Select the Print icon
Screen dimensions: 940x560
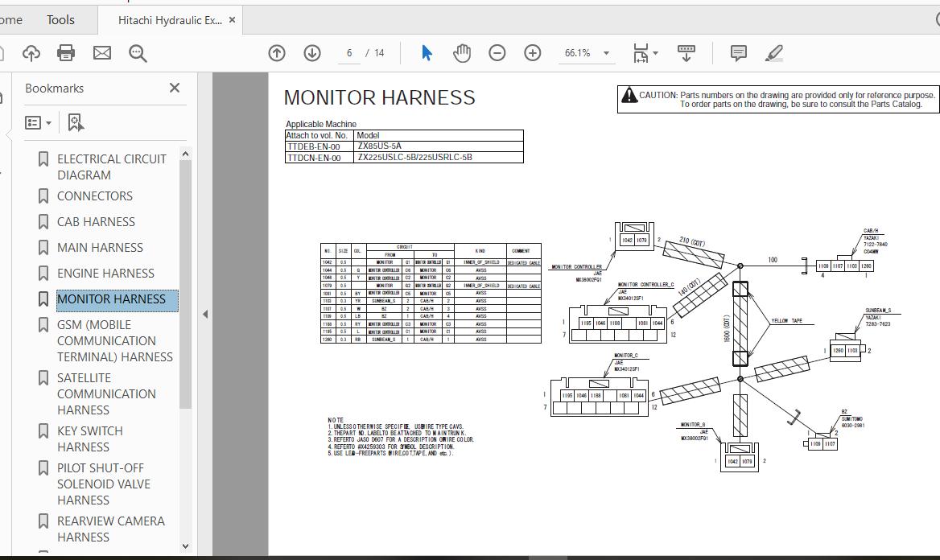point(65,53)
